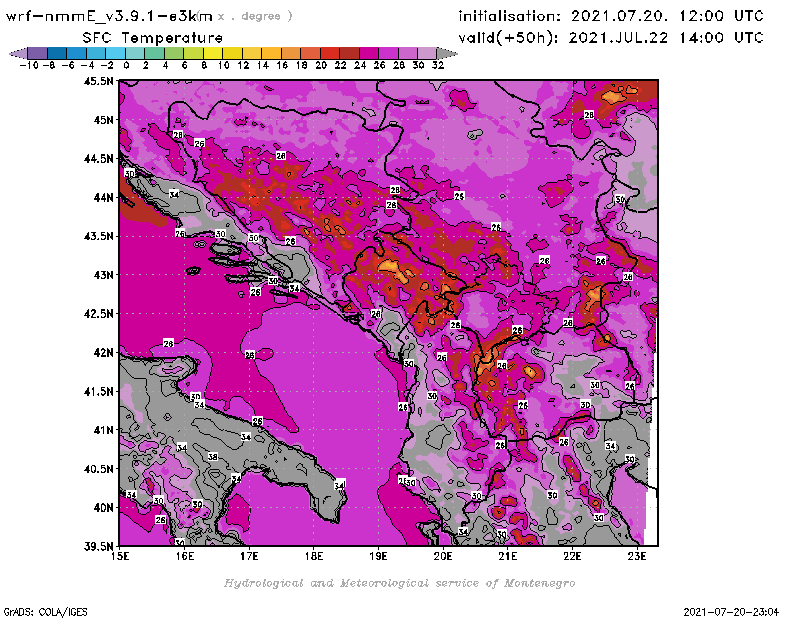This screenshot has width=800, height=618.
Task: Click the '18E' longitude label
Action: (314, 556)
